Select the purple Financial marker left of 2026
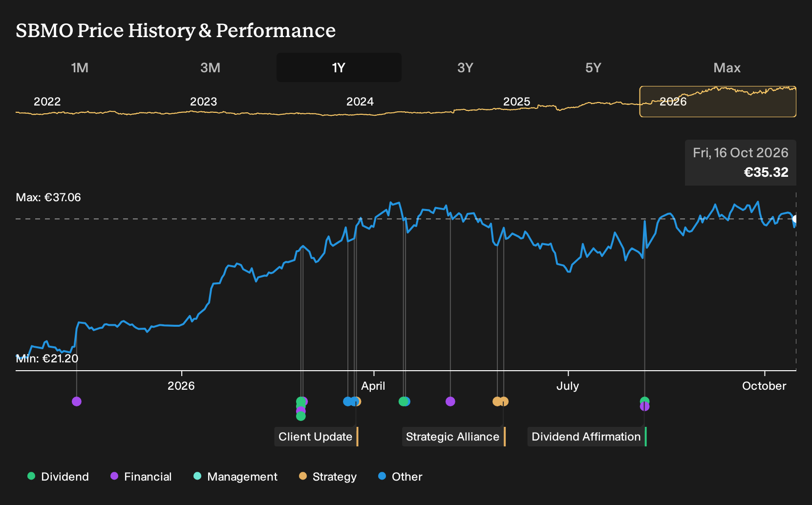 click(77, 401)
